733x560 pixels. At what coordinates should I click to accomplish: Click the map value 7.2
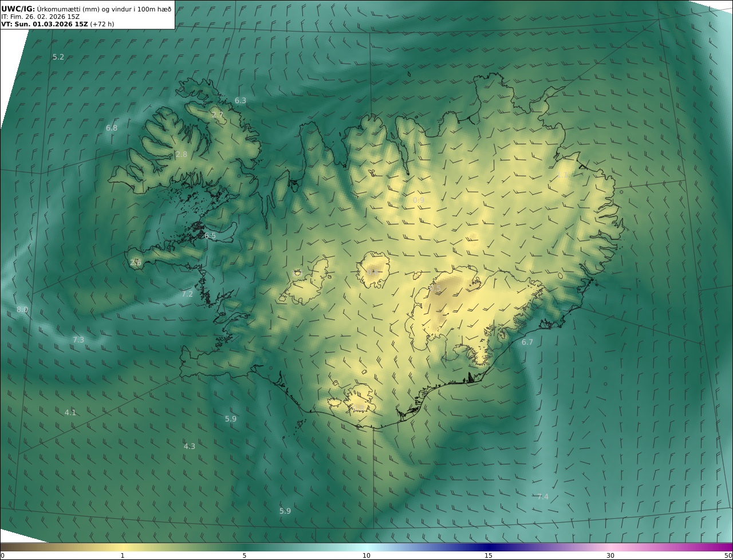pos(187,294)
